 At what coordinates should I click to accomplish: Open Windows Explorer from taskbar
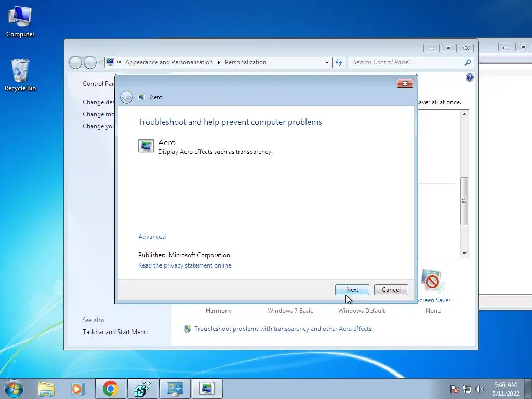46,389
